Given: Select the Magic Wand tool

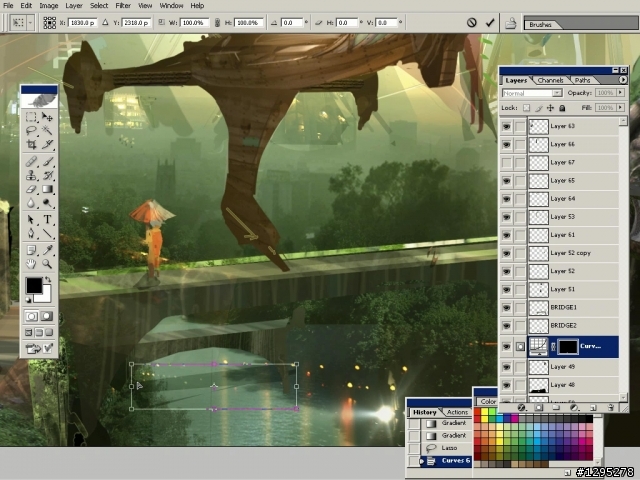Looking at the screenshot, I should point(47,131).
